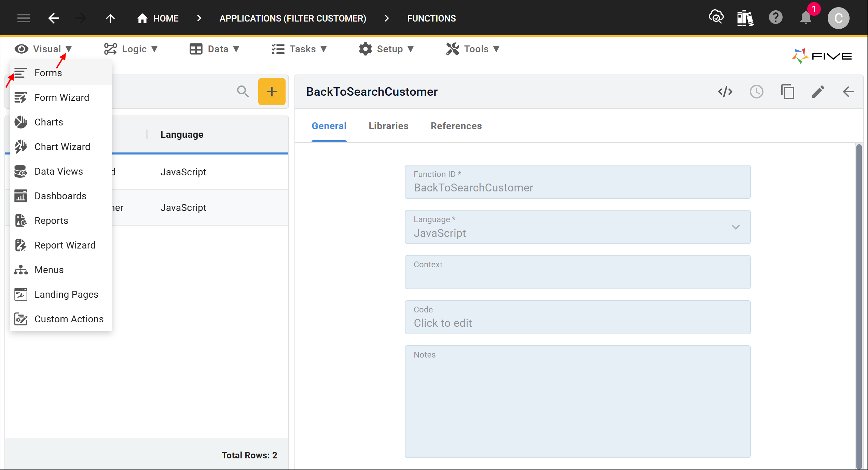
Task: Select Menus menu item
Action: click(61, 270)
